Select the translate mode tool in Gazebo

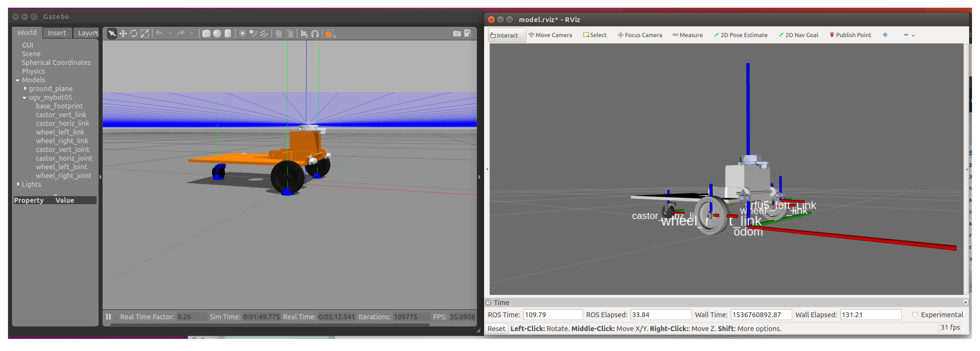[123, 34]
